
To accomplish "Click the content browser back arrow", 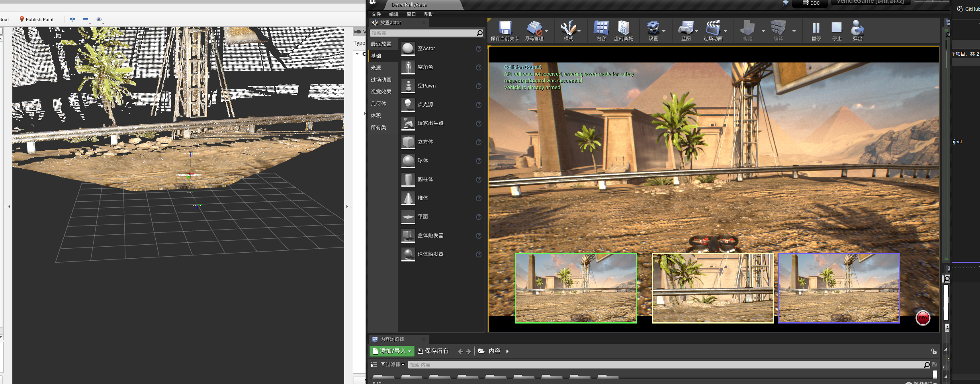I will tap(460, 351).
